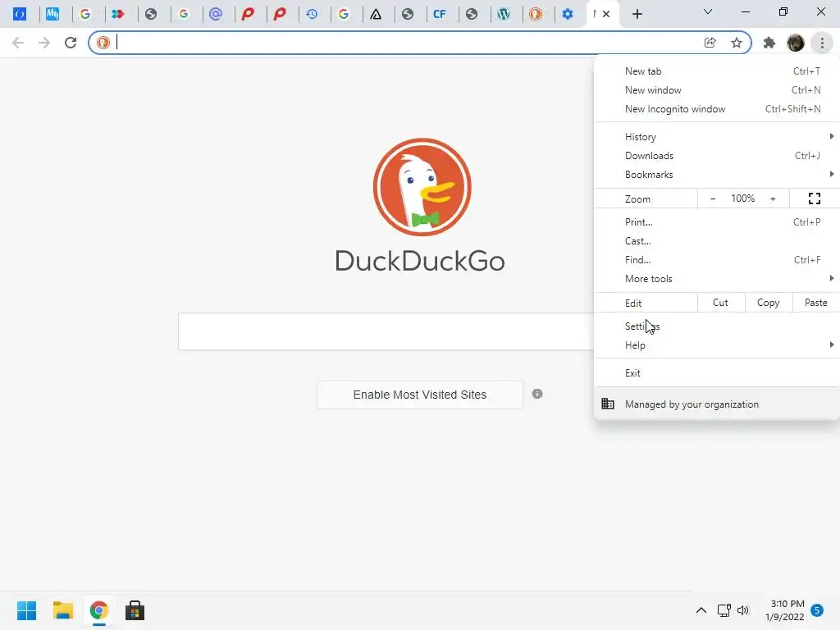The image size is (840, 630).
Task: Increase zoom with plus button
Action: (x=773, y=199)
